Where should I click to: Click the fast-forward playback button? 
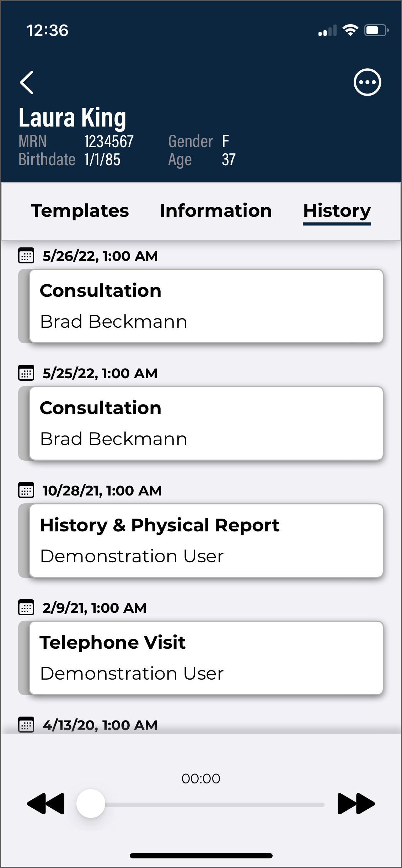356,804
